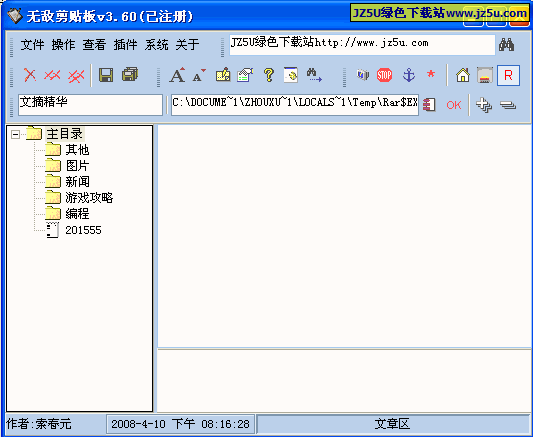Image resolution: width=533 pixels, height=437 pixels.
Task: Click the 文摘精华 name field
Action: click(90, 105)
